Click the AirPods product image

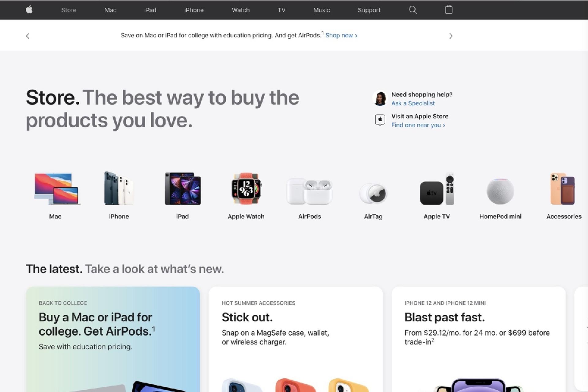tap(309, 192)
